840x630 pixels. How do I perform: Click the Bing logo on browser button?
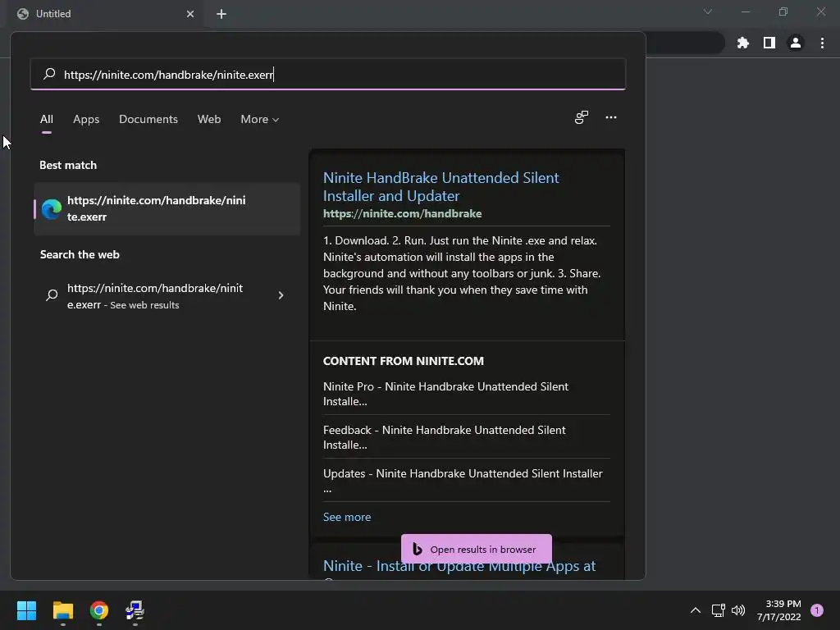(418, 549)
